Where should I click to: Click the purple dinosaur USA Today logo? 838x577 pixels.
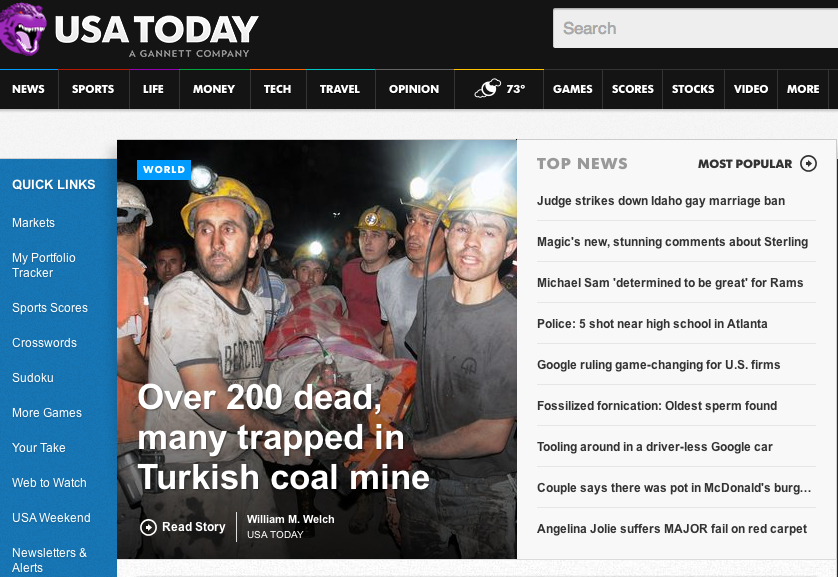pos(25,29)
